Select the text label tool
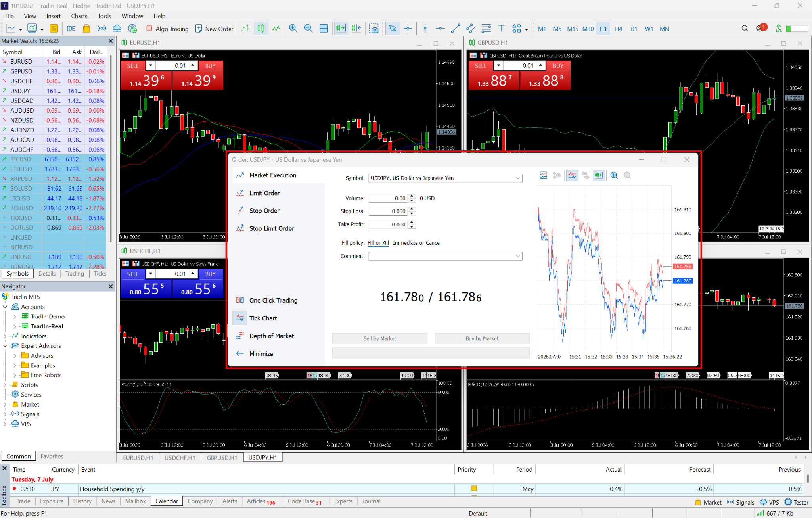812x518 pixels. [x=501, y=29]
